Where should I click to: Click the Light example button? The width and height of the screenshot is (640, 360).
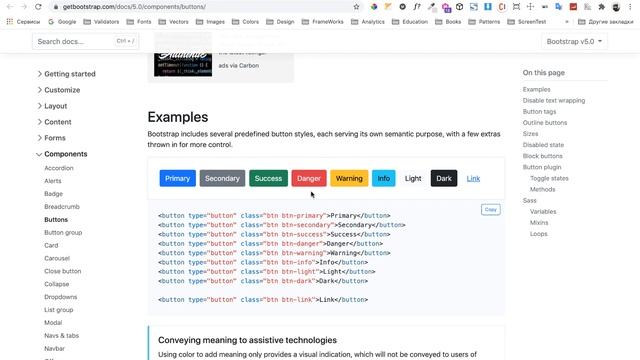(x=413, y=178)
